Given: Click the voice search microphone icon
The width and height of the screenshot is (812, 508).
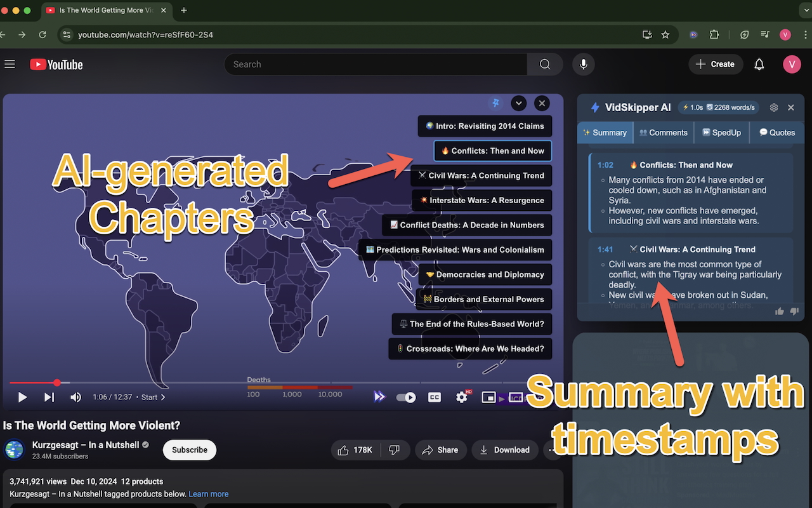Looking at the screenshot, I should (x=583, y=64).
